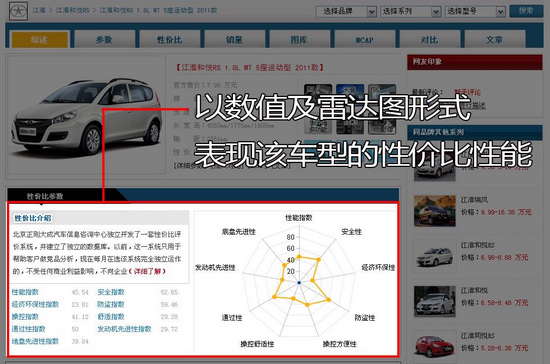Click the main beige car photo
Screen dimensions: 550x364
(86, 115)
